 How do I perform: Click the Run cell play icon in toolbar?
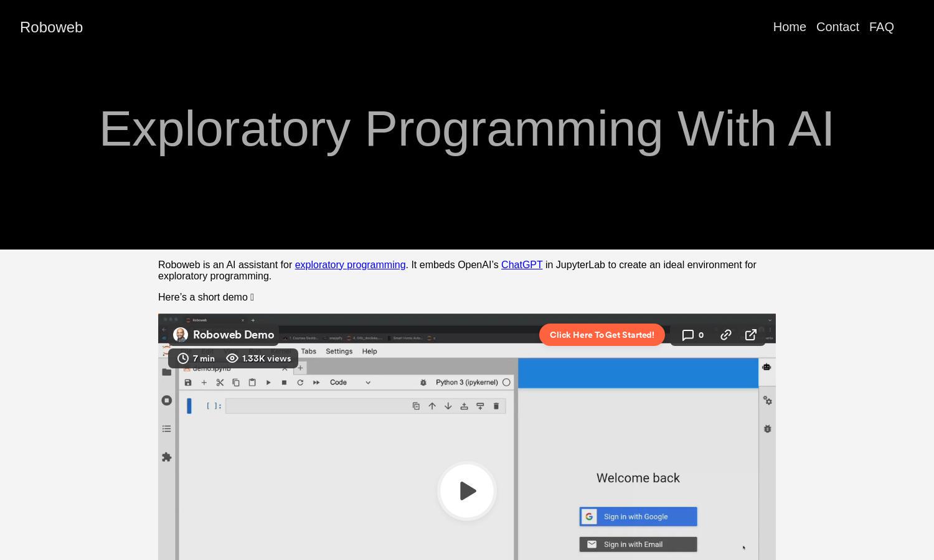click(x=268, y=383)
